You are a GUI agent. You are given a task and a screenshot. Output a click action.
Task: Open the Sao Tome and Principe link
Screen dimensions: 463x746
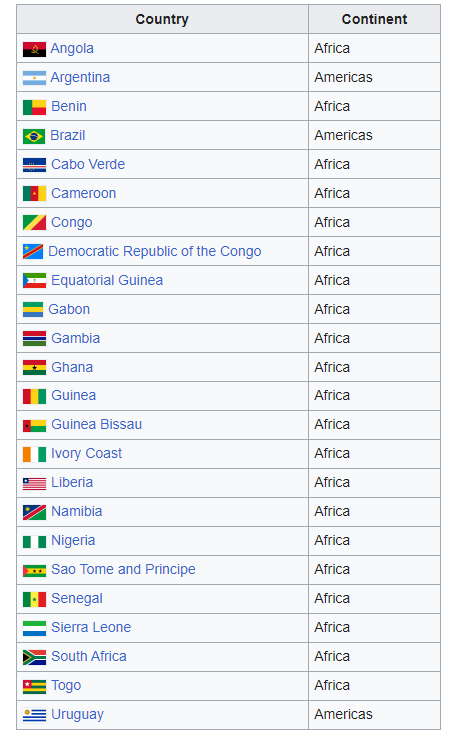click(123, 569)
